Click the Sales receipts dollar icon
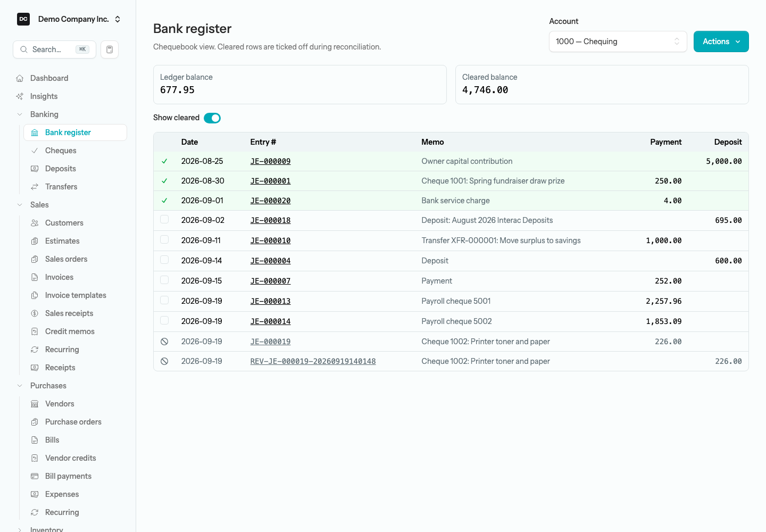Image resolution: width=766 pixels, height=532 pixels. coord(35,313)
